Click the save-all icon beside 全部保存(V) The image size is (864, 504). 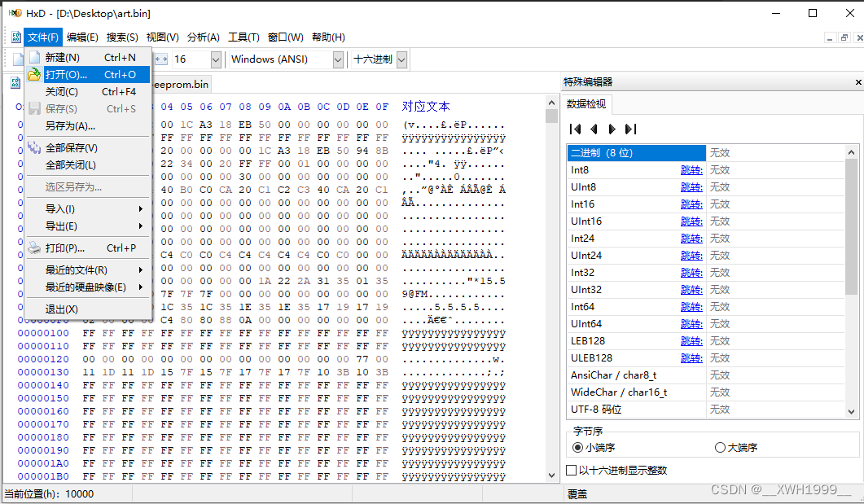pos(34,147)
